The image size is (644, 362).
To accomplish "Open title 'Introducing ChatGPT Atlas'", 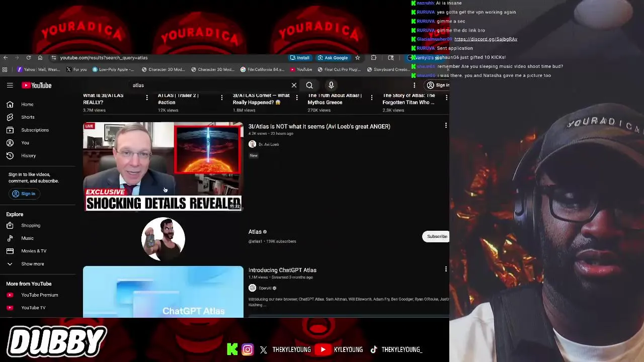I will pos(282,270).
